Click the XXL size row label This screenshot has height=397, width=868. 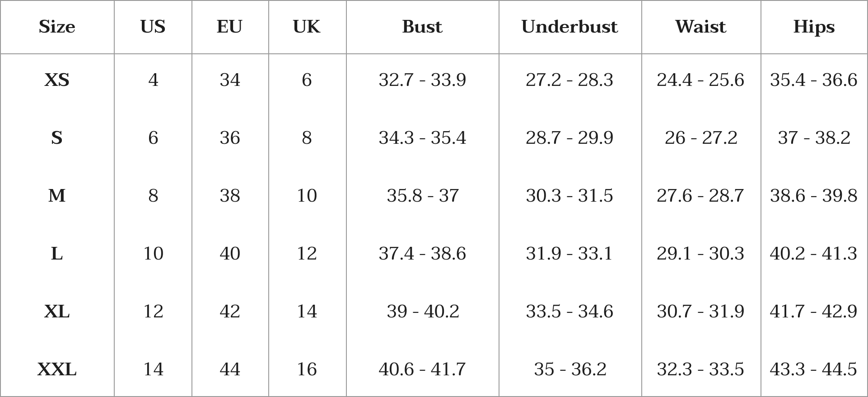click(57, 369)
